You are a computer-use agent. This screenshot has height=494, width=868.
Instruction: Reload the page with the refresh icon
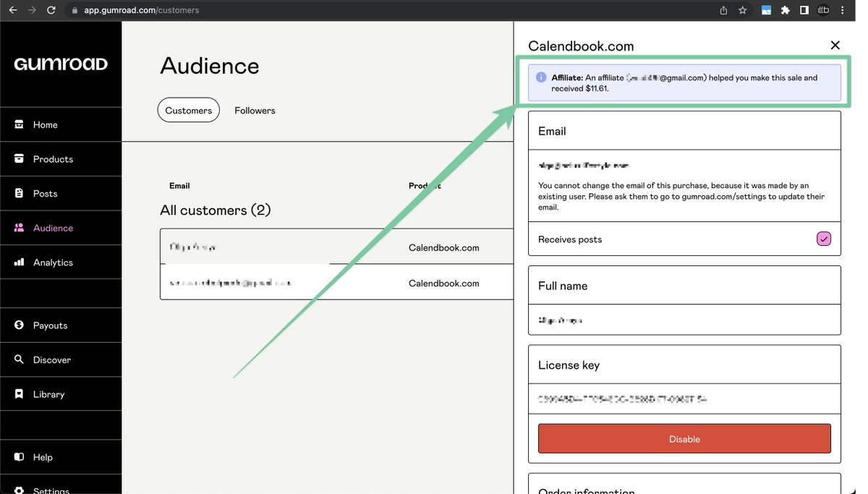click(51, 10)
